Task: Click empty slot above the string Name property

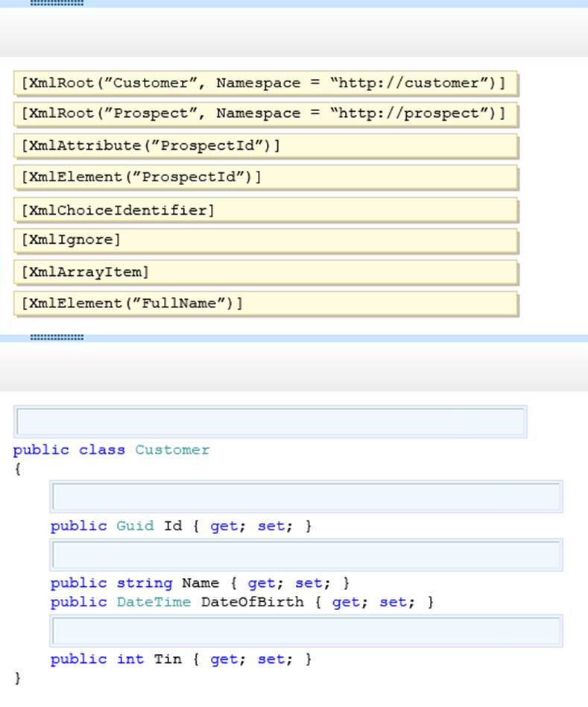Action: pyautogui.click(x=306, y=555)
